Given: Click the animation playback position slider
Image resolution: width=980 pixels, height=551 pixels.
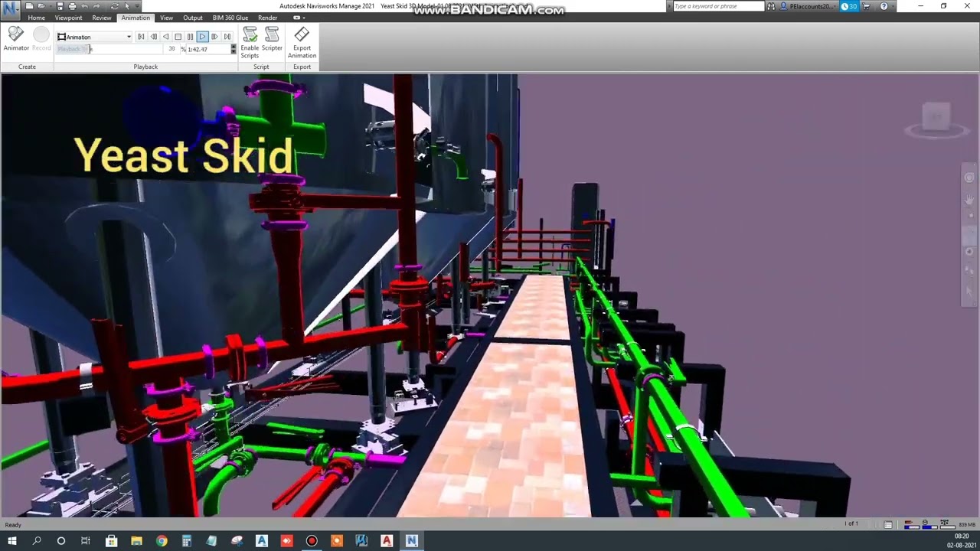Looking at the screenshot, I should click(x=109, y=49).
